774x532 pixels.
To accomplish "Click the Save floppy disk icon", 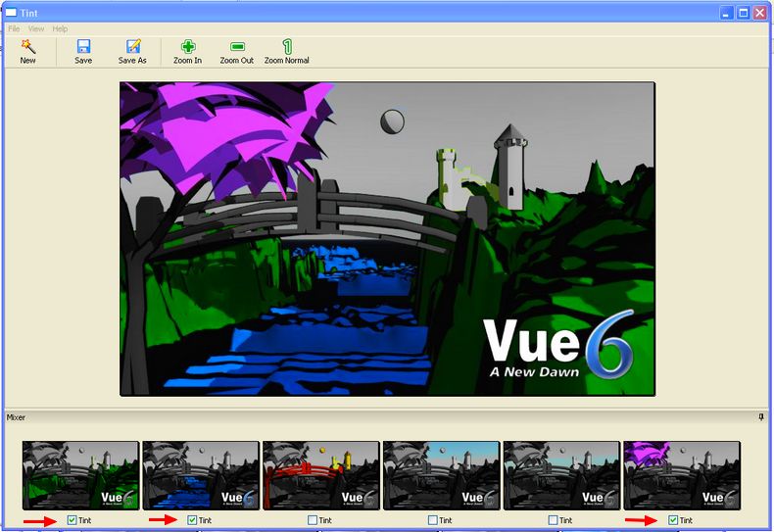I will pyautogui.click(x=83, y=46).
